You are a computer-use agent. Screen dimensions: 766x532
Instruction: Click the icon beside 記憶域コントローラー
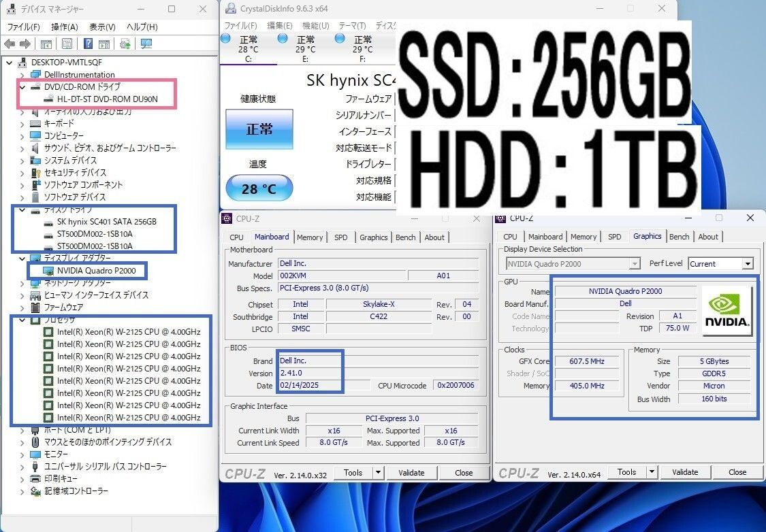(x=35, y=491)
